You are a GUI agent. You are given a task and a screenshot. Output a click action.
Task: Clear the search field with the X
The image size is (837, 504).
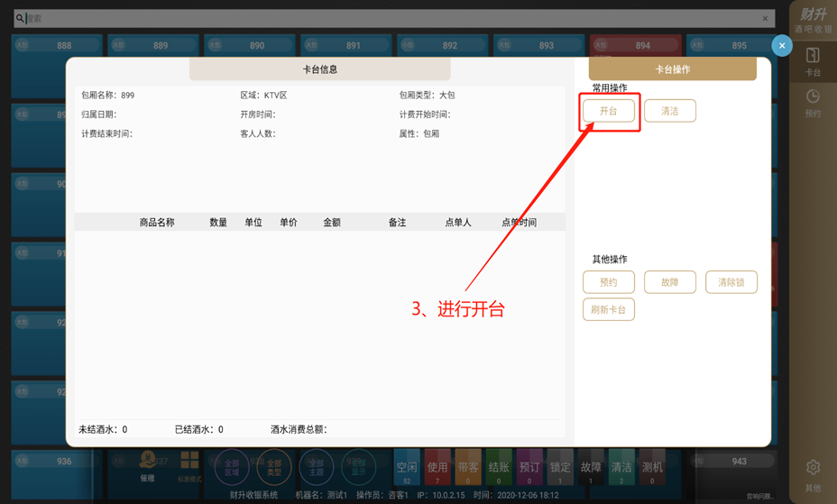click(765, 18)
